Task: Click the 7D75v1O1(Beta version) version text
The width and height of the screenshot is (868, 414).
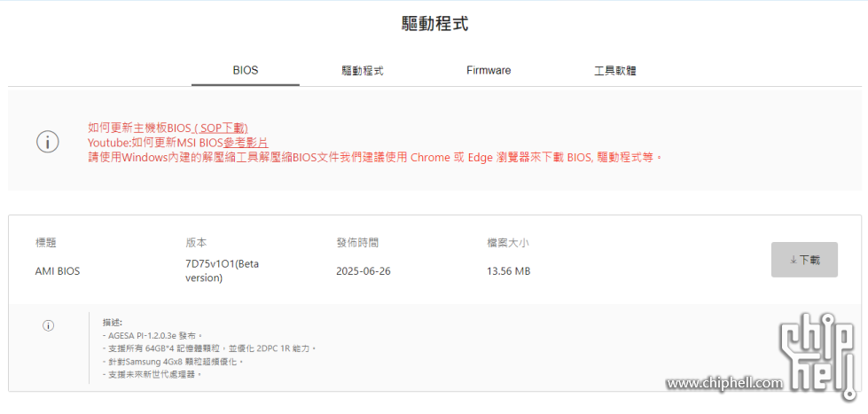Action: click(222, 270)
